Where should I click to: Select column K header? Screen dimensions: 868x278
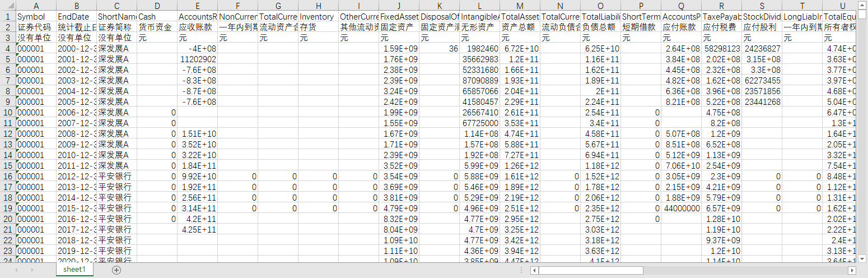[439, 6]
